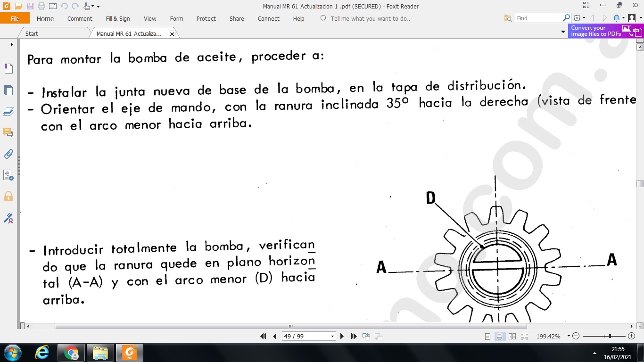Go to the previous page button

[x=275, y=336]
